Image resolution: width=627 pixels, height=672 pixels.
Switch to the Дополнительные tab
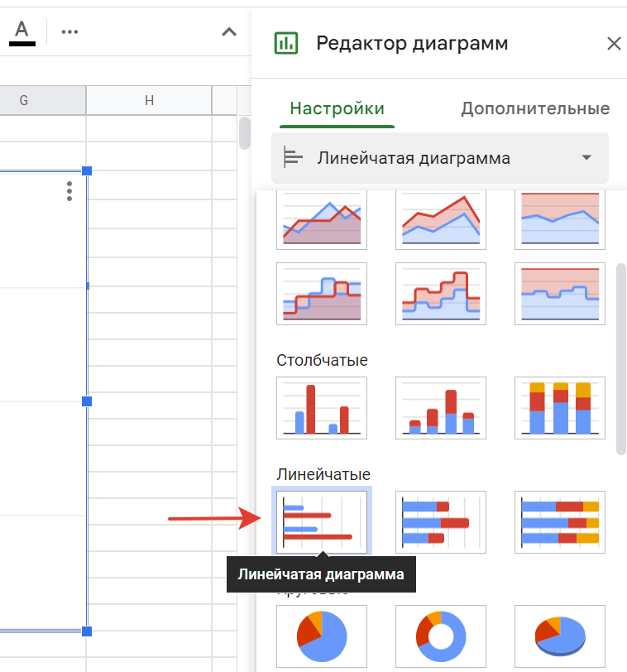click(x=535, y=108)
